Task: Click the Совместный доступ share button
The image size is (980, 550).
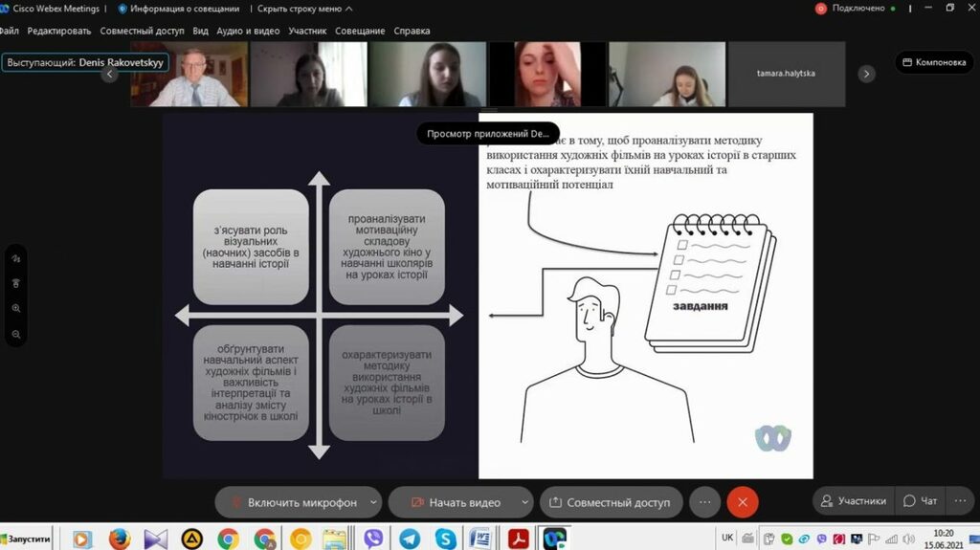Action: click(612, 502)
